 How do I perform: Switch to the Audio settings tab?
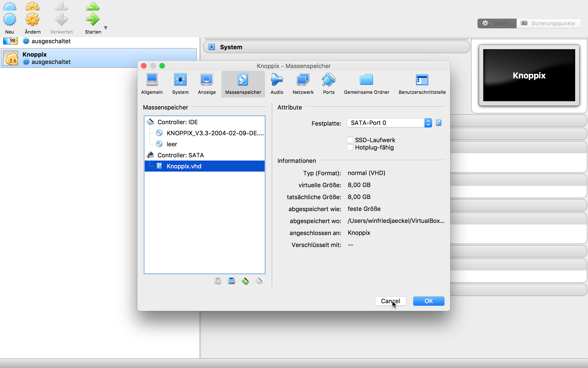277,84
